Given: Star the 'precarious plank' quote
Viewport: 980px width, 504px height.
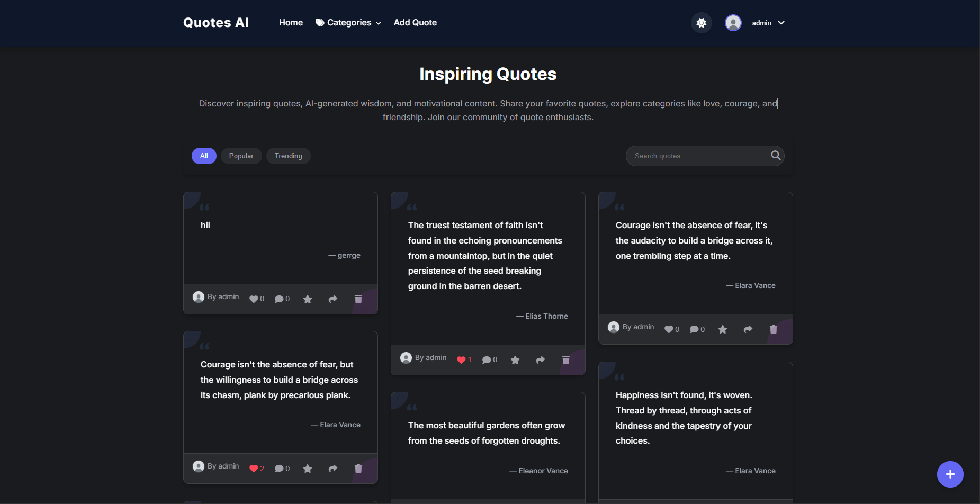Looking at the screenshot, I should [308, 469].
